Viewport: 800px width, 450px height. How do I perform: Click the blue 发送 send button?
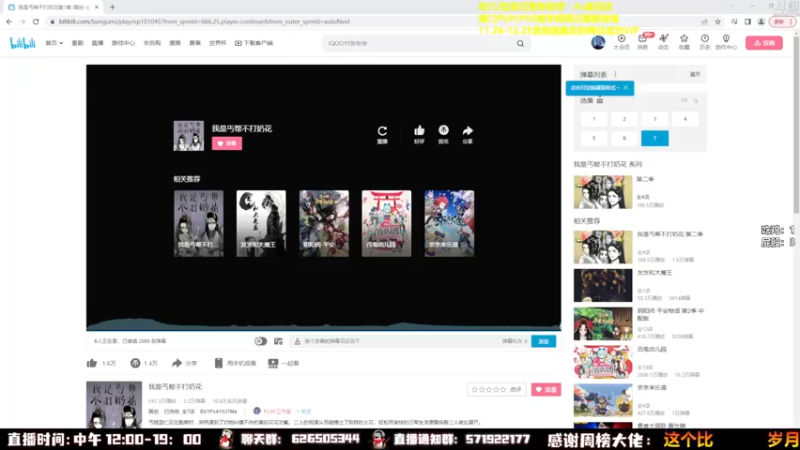pyautogui.click(x=543, y=341)
